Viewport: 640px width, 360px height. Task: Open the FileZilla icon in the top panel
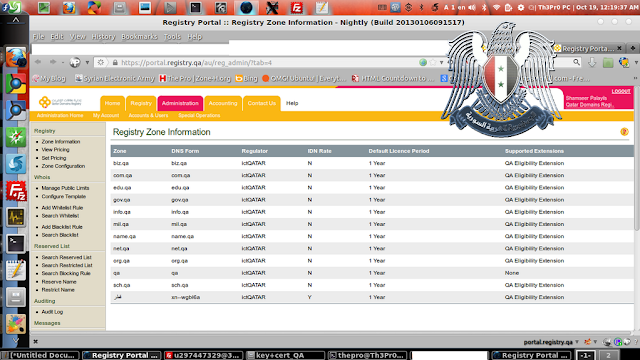297,7
